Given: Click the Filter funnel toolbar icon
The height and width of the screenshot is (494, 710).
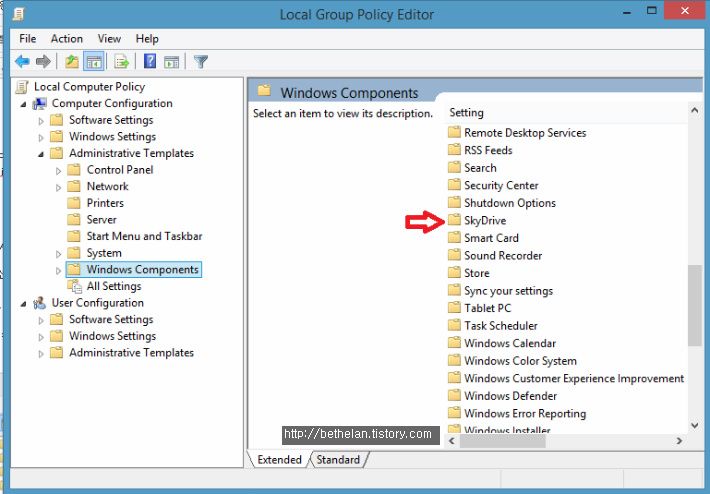Looking at the screenshot, I should tap(201, 62).
